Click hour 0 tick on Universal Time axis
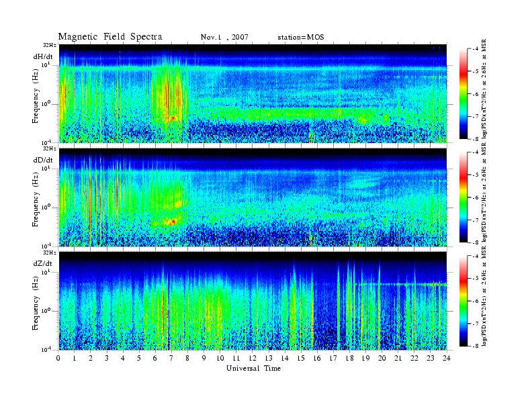The width and height of the screenshot is (532, 411). coord(58,359)
